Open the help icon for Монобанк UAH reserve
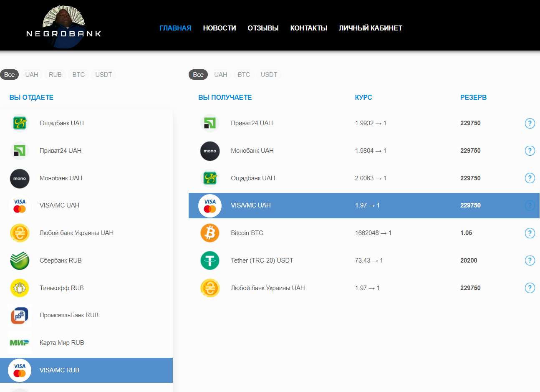The image size is (540, 392). 530,151
